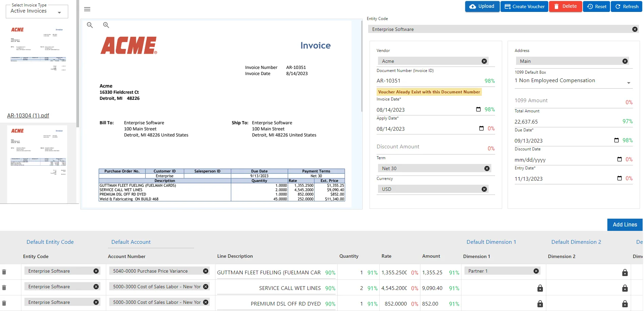Click the Default Dimension 1 link
Screen dimensions: 644x311
pyautogui.click(x=491, y=242)
